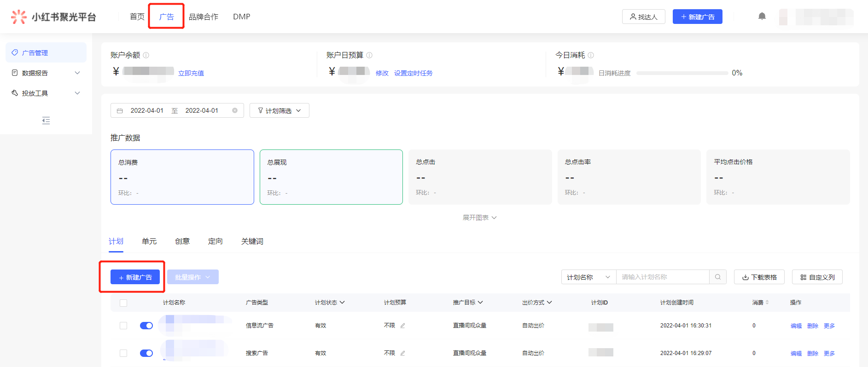Click the search magnifier icon
The height and width of the screenshot is (367, 868).
[718, 277]
